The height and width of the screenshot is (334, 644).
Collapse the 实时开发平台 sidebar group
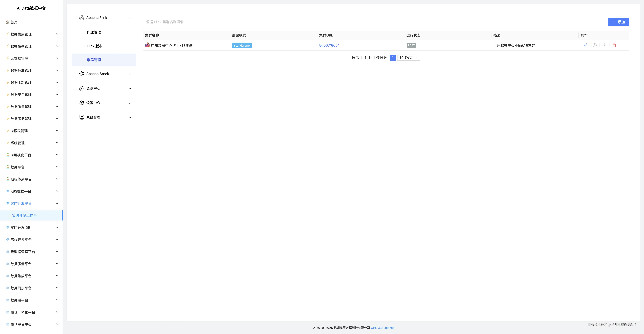pyautogui.click(x=57, y=203)
